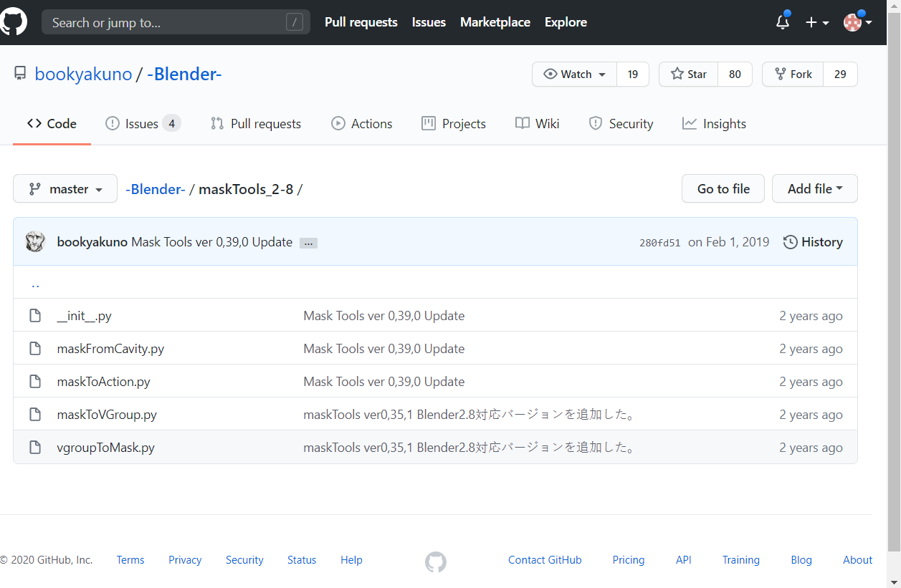Screen dimensions: 901x588
Task: Expand the Add file dropdown
Action: click(x=815, y=188)
